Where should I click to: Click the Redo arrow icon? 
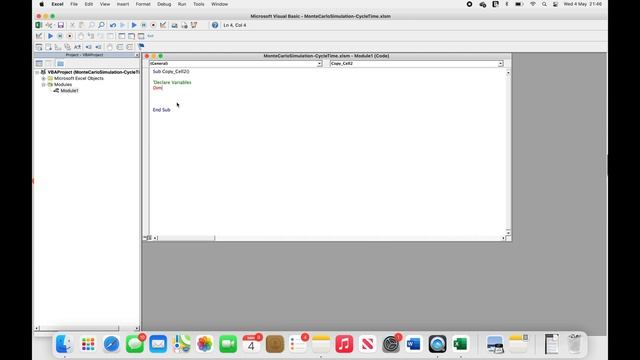tap(122, 25)
